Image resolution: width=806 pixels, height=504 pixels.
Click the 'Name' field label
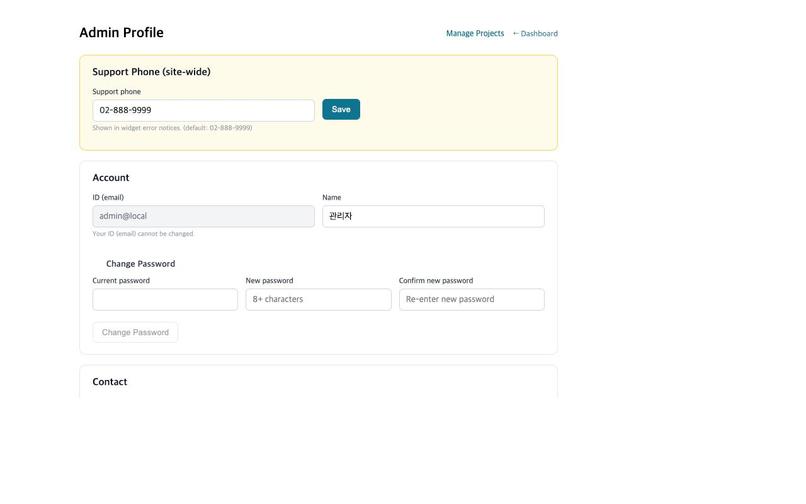[x=332, y=197]
